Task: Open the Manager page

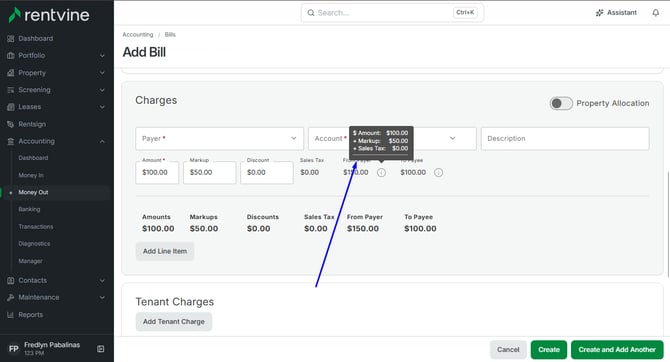Action: coord(30,261)
